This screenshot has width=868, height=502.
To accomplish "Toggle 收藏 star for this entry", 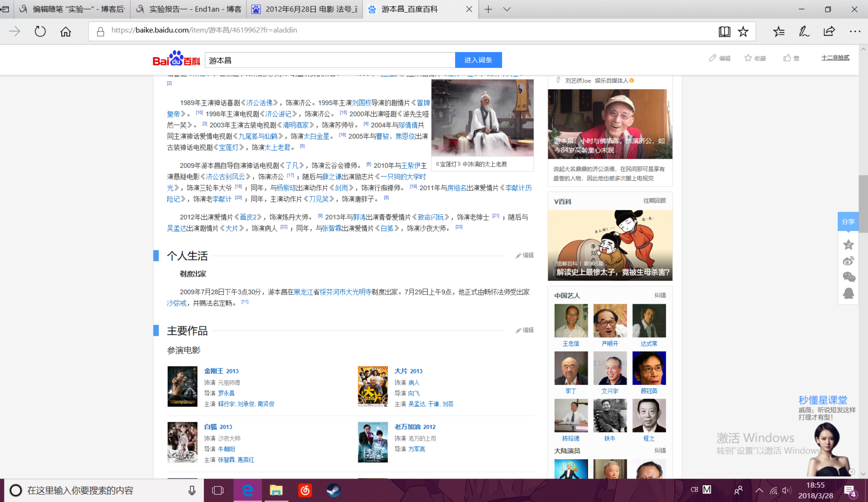I will (755, 58).
